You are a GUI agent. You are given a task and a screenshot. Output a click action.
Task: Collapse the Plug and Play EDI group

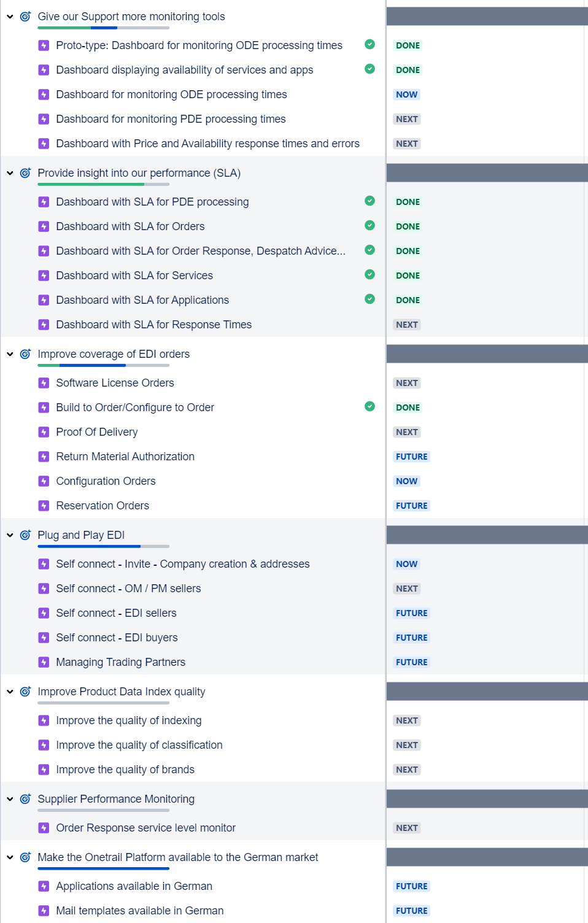click(x=10, y=535)
